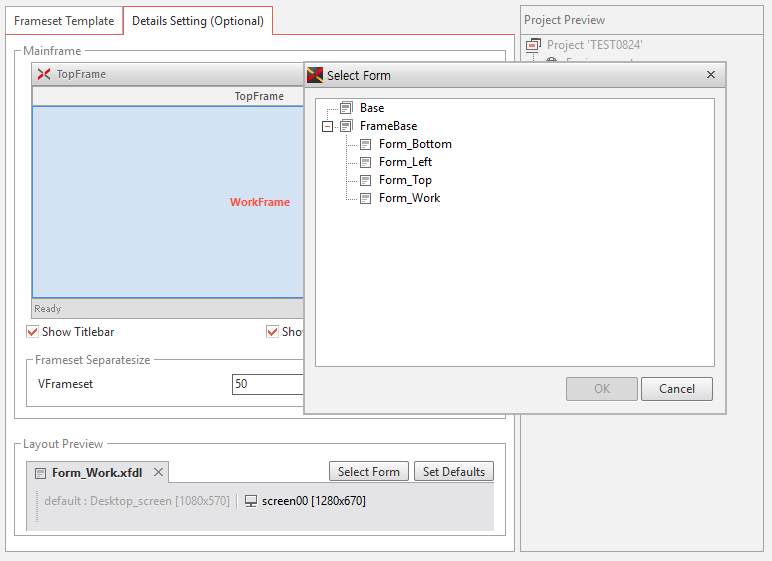Click the Form_Left file icon
The width and height of the screenshot is (772, 561).
(x=365, y=162)
